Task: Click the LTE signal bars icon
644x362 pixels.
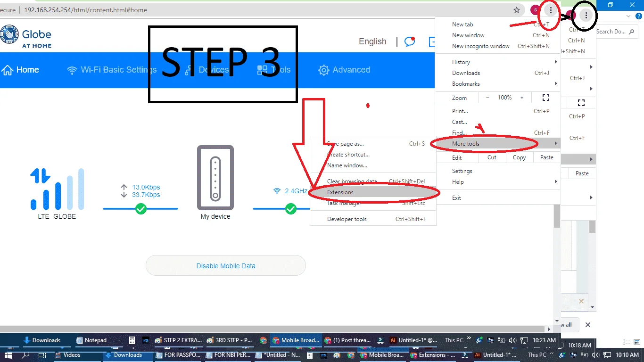Action: point(57,189)
